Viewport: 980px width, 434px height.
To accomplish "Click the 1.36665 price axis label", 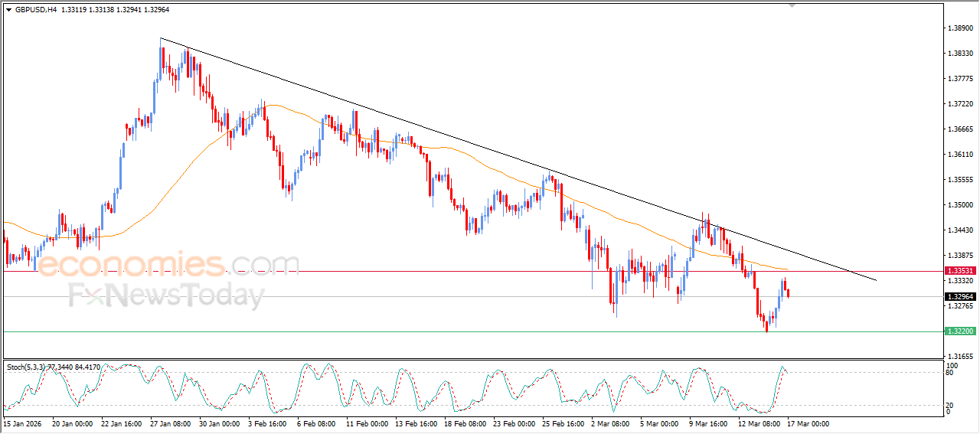I will (x=960, y=129).
